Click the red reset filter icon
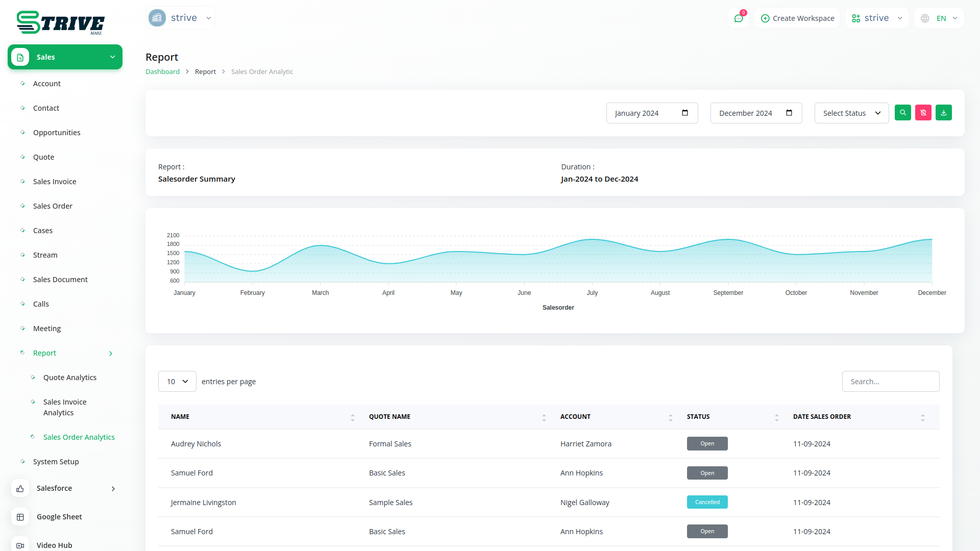980x551 pixels. (923, 113)
